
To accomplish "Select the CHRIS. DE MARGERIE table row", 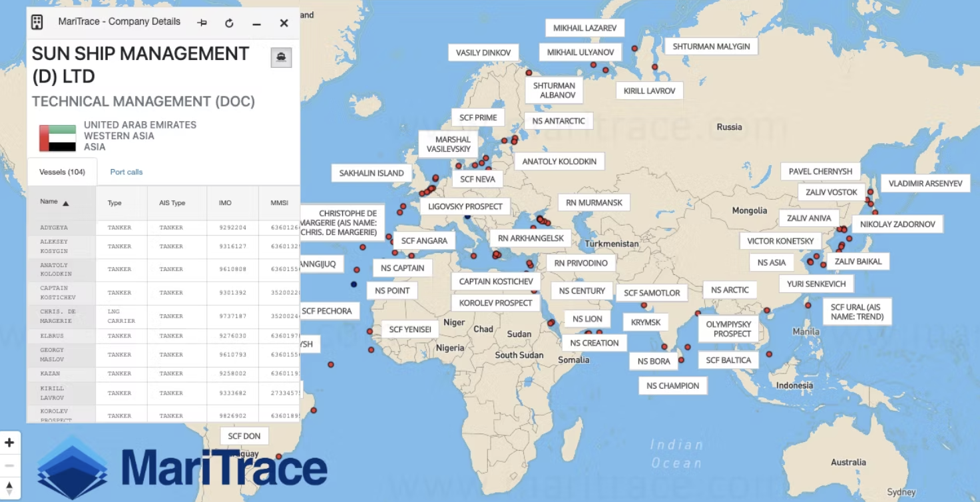I will pyautogui.click(x=163, y=316).
